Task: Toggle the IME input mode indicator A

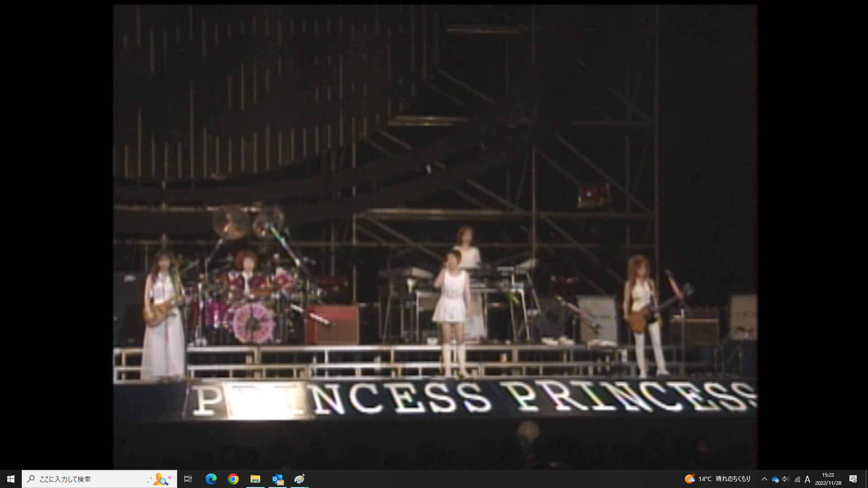Action: [807, 479]
